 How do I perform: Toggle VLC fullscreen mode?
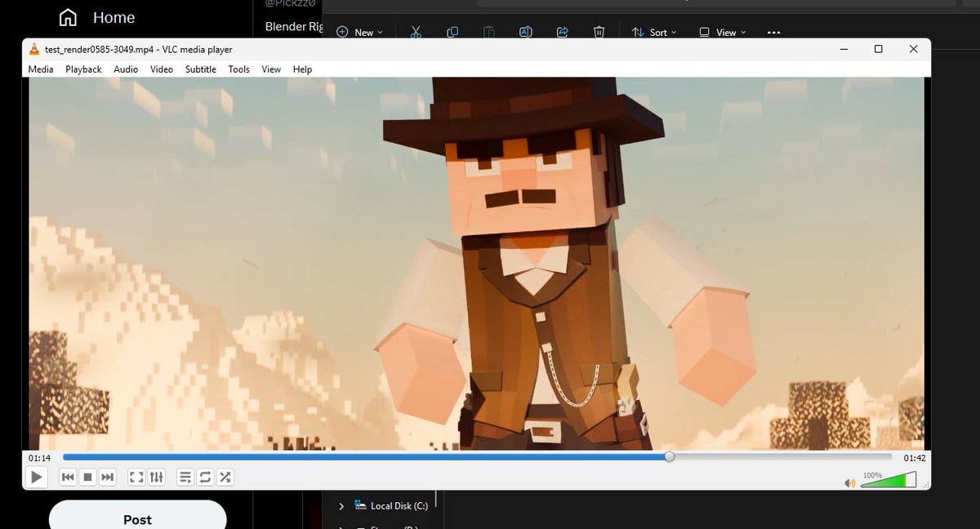pos(137,477)
